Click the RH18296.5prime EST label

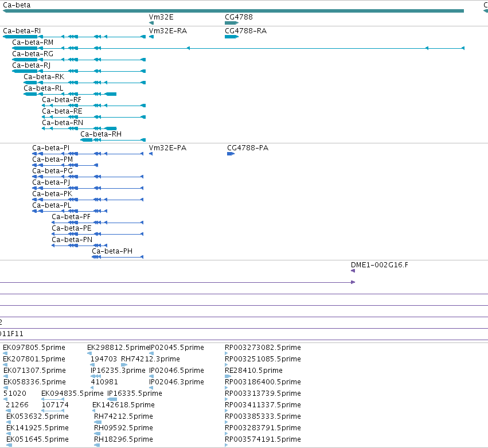tap(123, 439)
